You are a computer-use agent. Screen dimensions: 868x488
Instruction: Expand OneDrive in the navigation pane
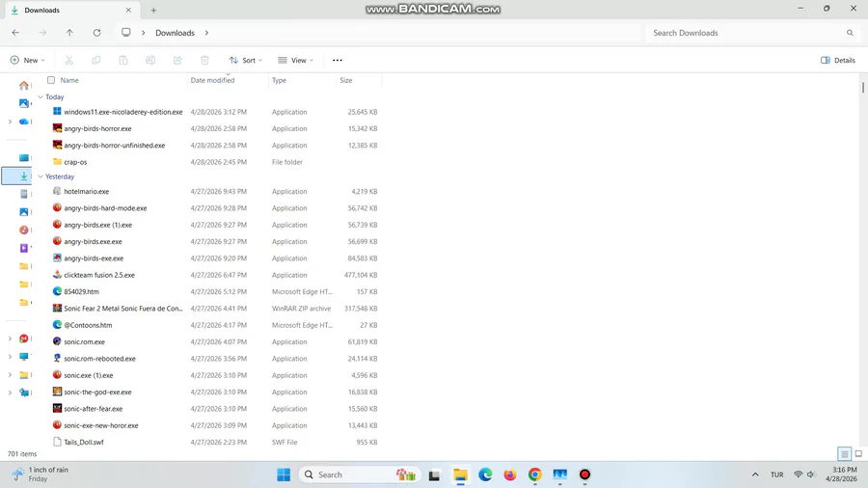coord(10,122)
